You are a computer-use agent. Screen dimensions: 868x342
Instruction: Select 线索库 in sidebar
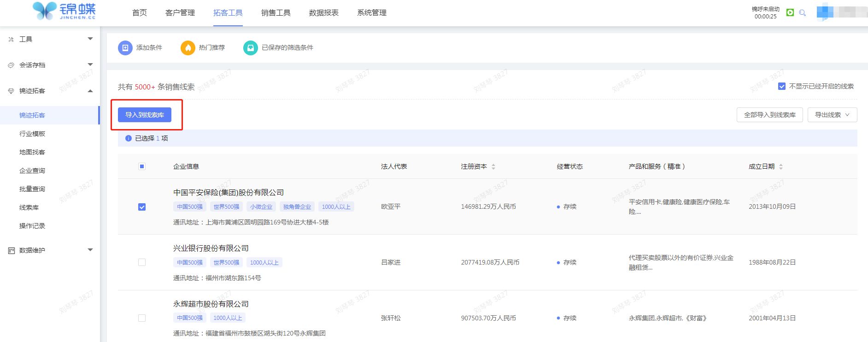[29, 207]
